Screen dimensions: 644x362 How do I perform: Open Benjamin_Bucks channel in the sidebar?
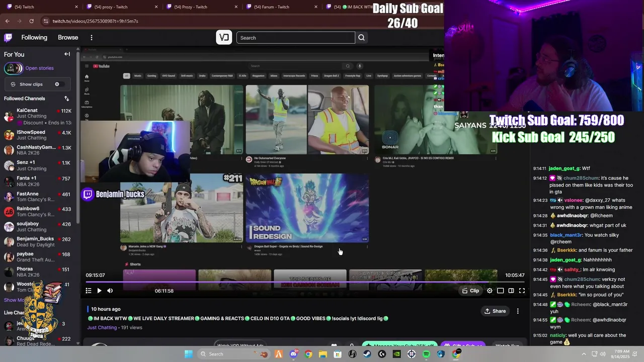click(x=38, y=242)
